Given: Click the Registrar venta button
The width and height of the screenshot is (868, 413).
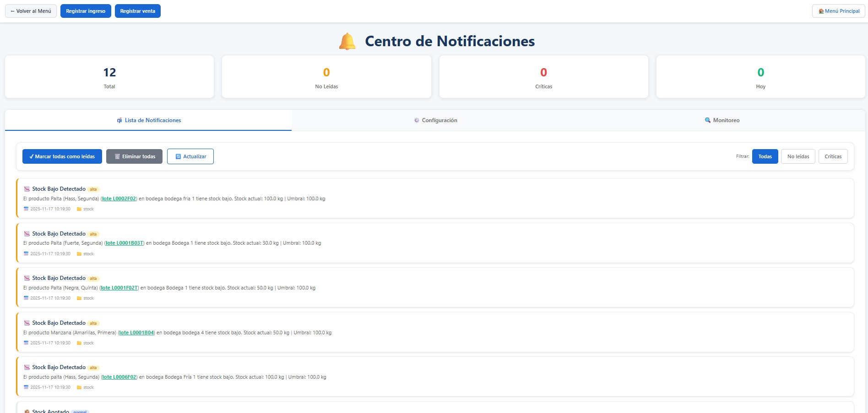Looking at the screenshot, I should click(x=137, y=11).
